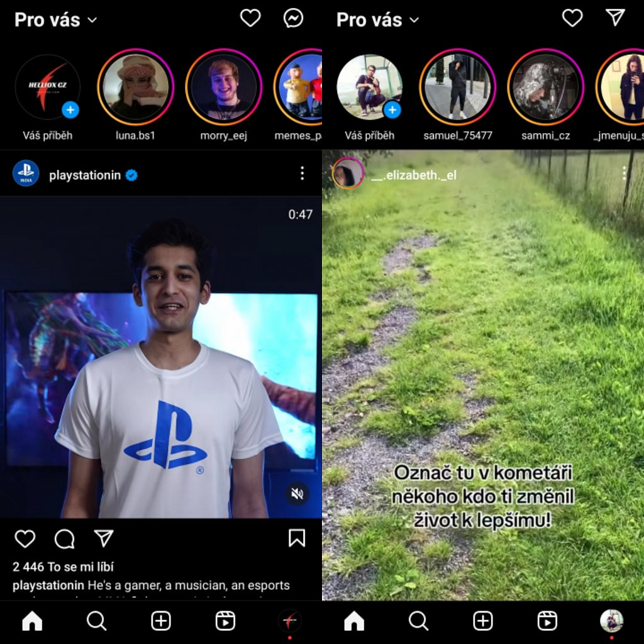The height and width of the screenshot is (644, 644).
Task: View sammi_cz story
Action: (x=545, y=87)
